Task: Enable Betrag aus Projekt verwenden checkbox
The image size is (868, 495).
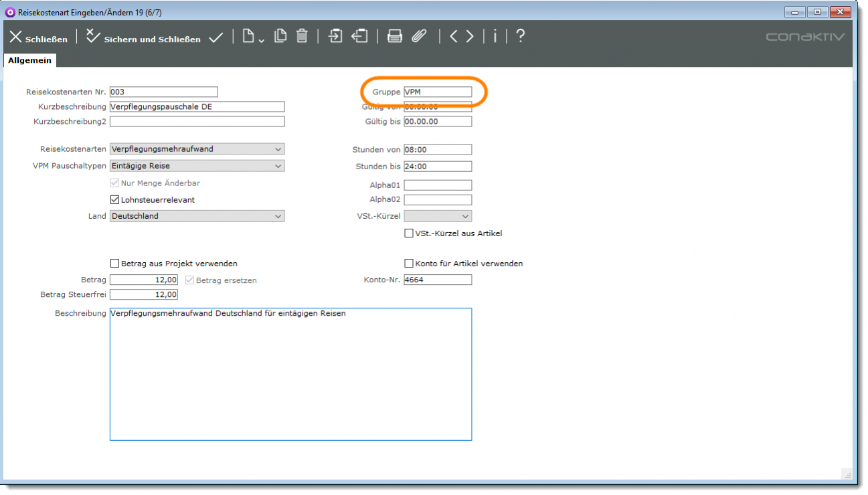Action: 114,264
